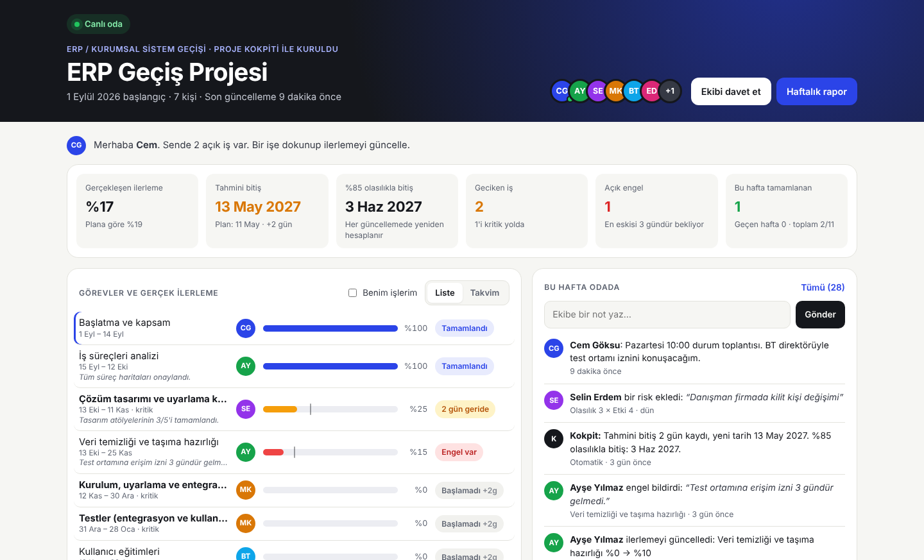The width and height of the screenshot is (924, 560).
Task: Click the CG avatar next to Cem Göksu's note
Action: [554, 348]
